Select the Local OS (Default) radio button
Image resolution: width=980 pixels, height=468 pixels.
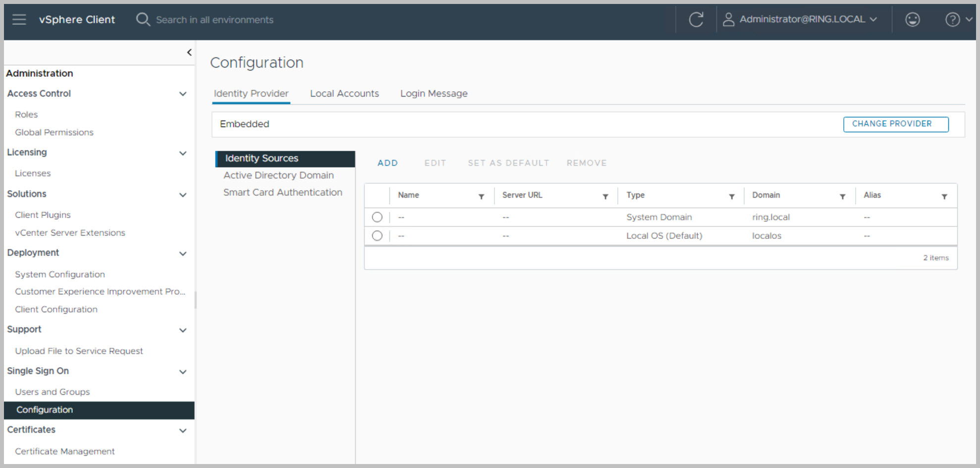coord(377,236)
